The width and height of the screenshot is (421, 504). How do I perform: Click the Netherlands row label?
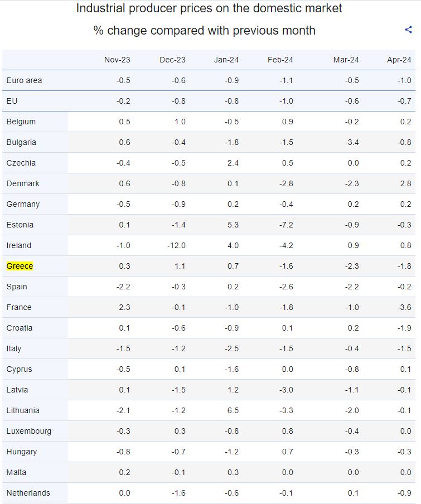pyautogui.click(x=28, y=493)
